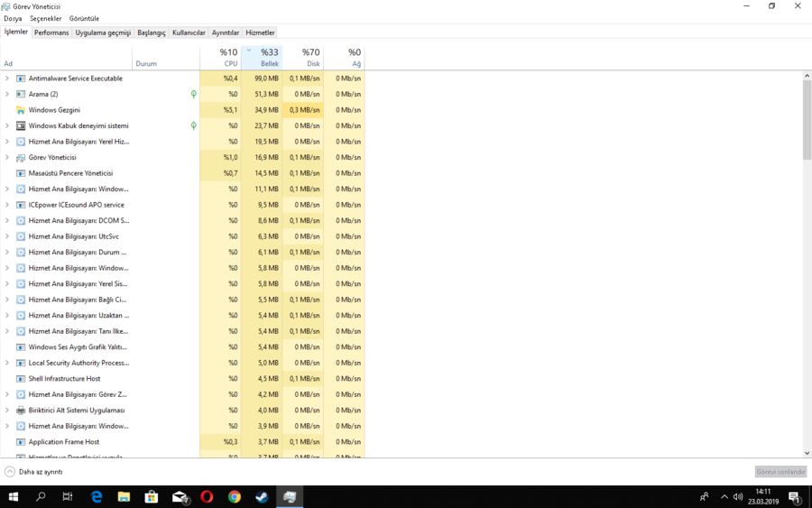The height and width of the screenshot is (508, 812).
Task: Expand the Görev Yöneticisi process row
Action: pyautogui.click(x=6, y=157)
